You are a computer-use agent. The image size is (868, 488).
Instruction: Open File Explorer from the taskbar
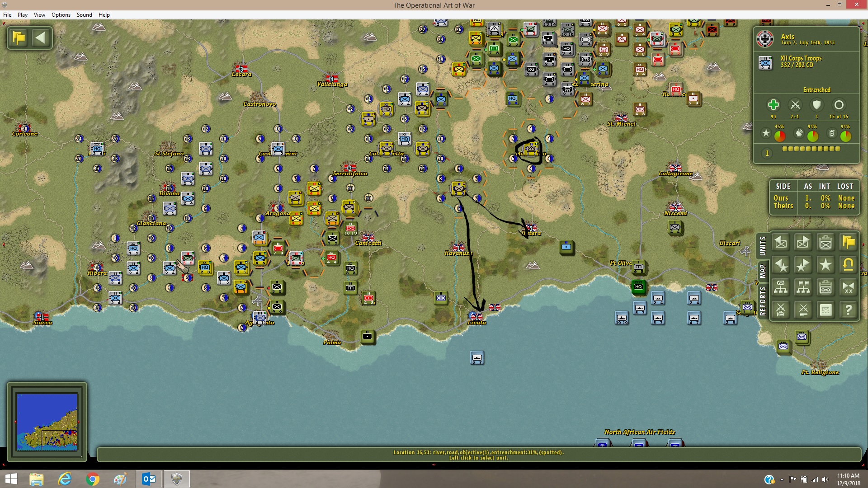[37, 479]
